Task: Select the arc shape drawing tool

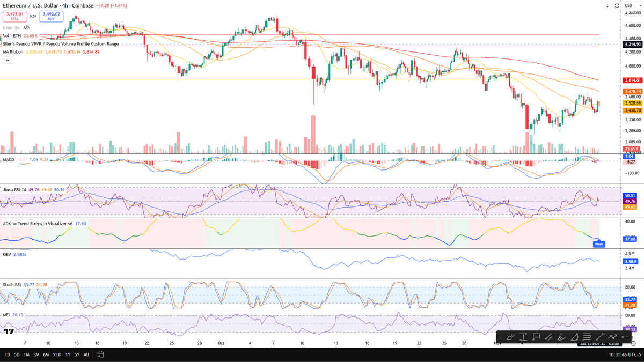Action: click(x=575, y=337)
